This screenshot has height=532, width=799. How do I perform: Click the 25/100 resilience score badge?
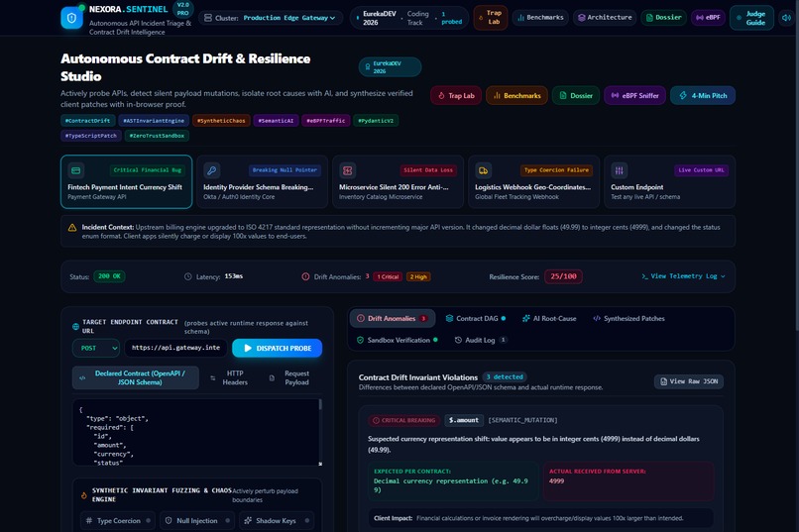[x=564, y=276]
